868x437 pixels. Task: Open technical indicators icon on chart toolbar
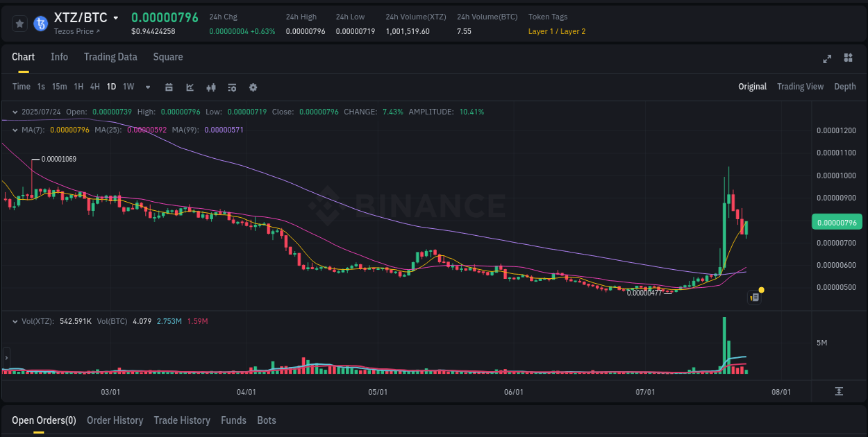coord(210,87)
